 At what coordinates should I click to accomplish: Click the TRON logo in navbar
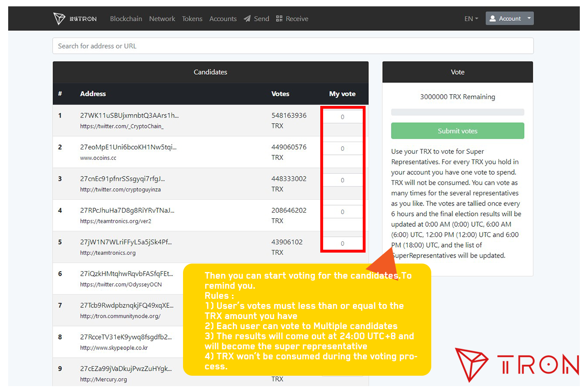coord(75,19)
